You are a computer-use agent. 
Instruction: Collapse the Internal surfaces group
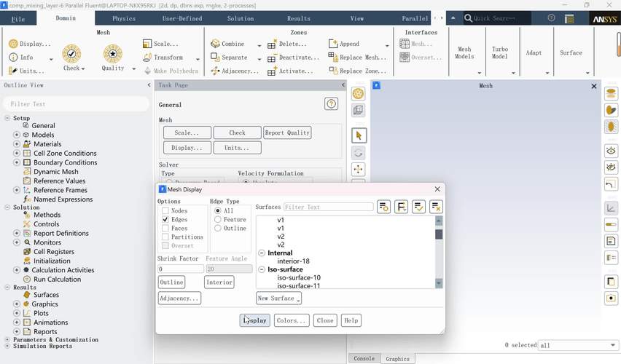262,253
